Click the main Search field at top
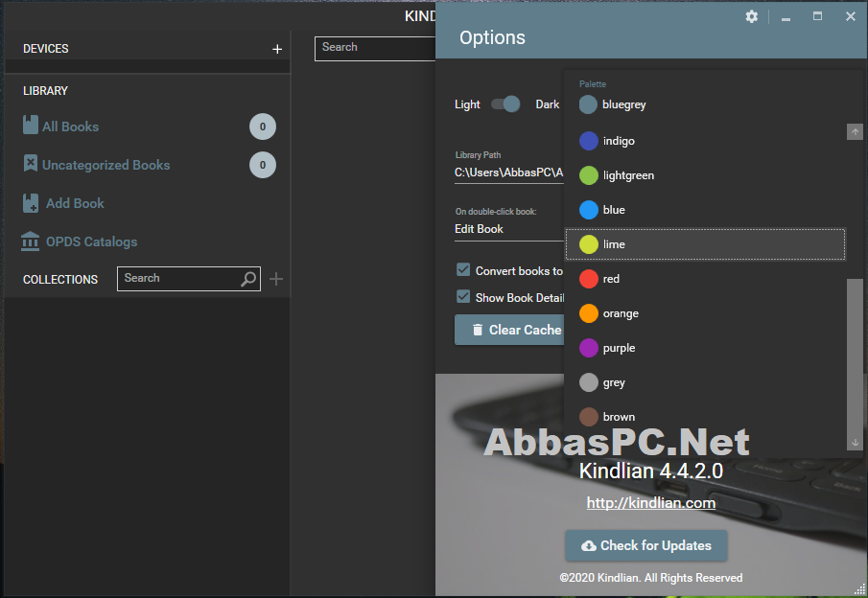This screenshot has height=598, width=868. 375,49
